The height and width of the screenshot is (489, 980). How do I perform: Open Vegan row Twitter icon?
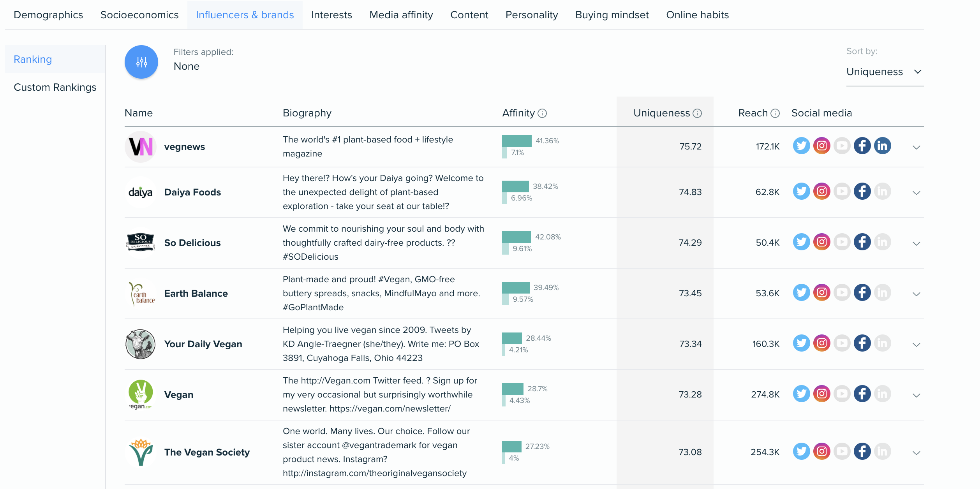801,394
